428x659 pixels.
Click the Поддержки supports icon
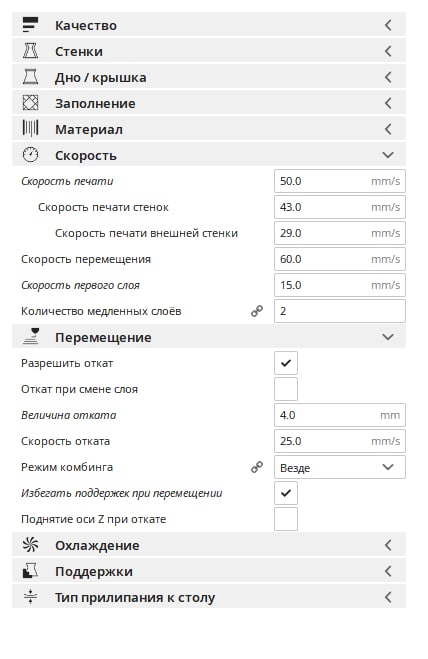click(30, 571)
